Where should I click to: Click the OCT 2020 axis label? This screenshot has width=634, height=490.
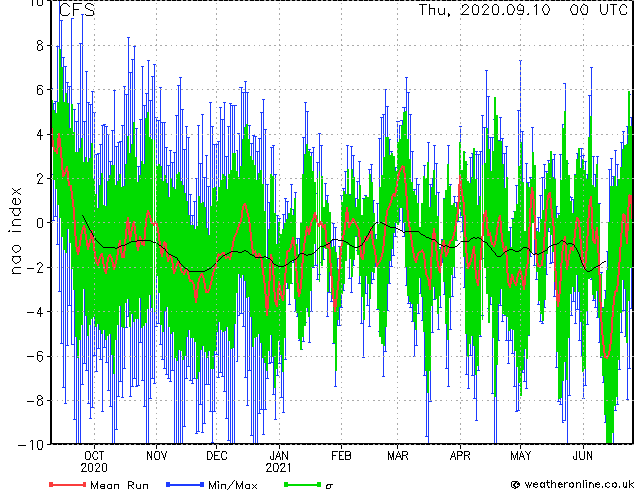coord(94,462)
